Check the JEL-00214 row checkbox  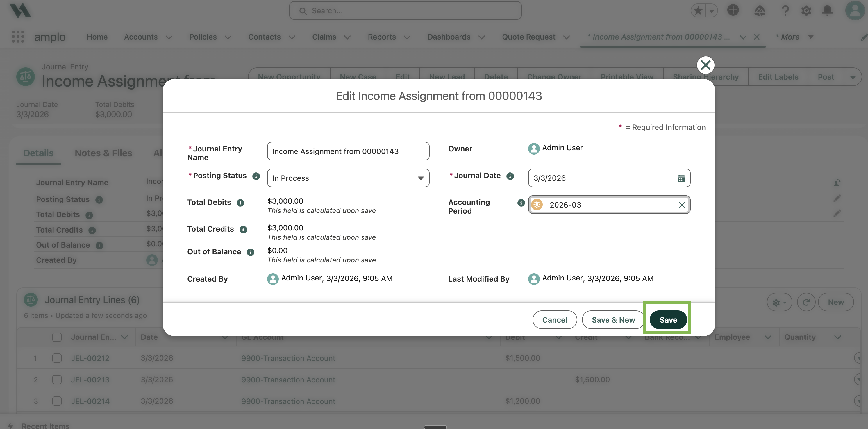(57, 401)
